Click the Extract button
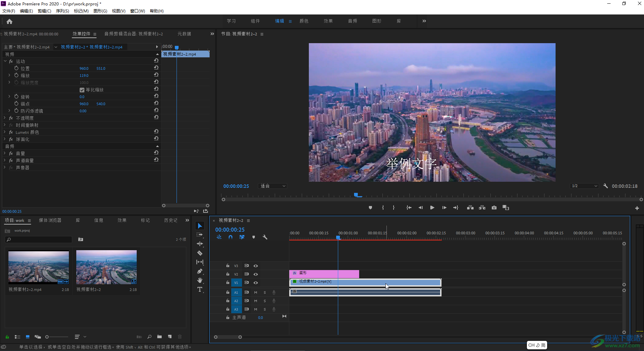 point(482,208)
